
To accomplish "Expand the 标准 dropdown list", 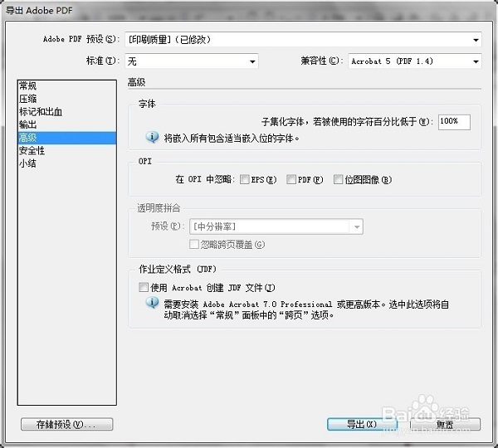I will [x=191, y=61].
